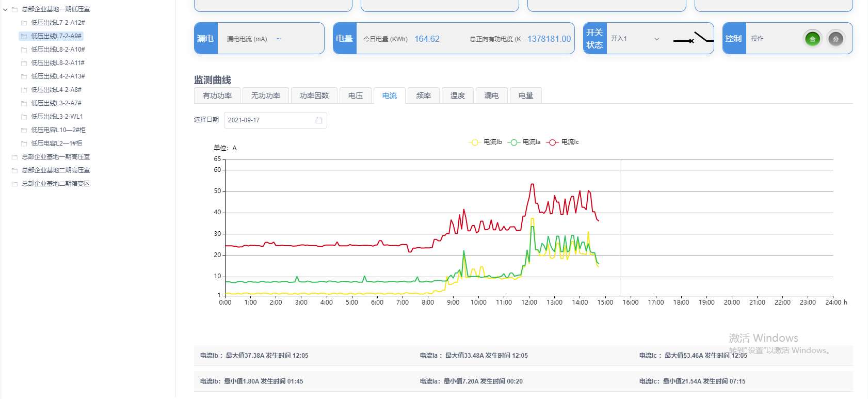The height and width of the screenshot is (399, 868).
Task: Toggle 电流Ib series in chart legend
Action: (x=485, y=142)
